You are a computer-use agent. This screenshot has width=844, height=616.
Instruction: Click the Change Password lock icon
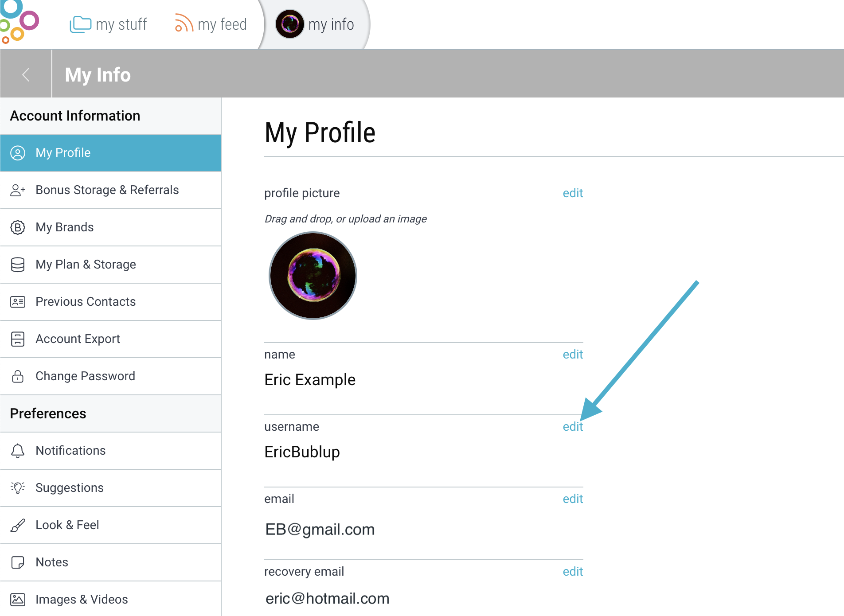coord(18,376)
